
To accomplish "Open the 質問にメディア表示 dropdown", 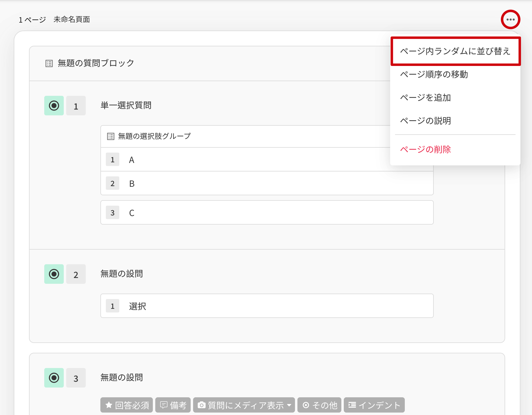I will [x=244, y=405].
